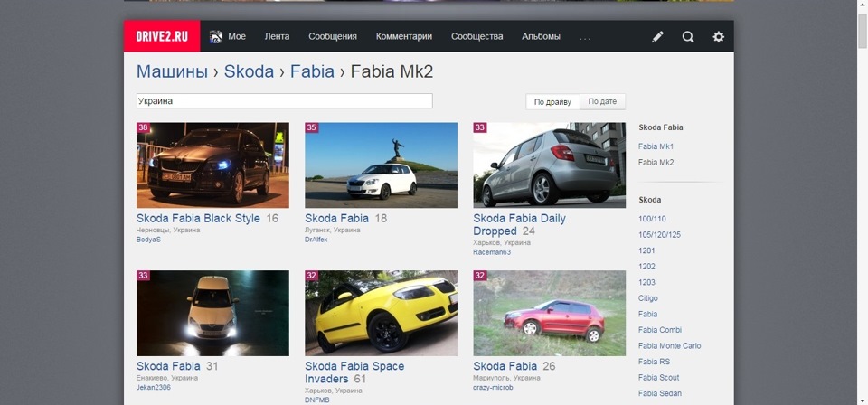Viewport: 868px width, 405px height.
Task: Open the settings gear icon
Action: (x=718, y=36)
